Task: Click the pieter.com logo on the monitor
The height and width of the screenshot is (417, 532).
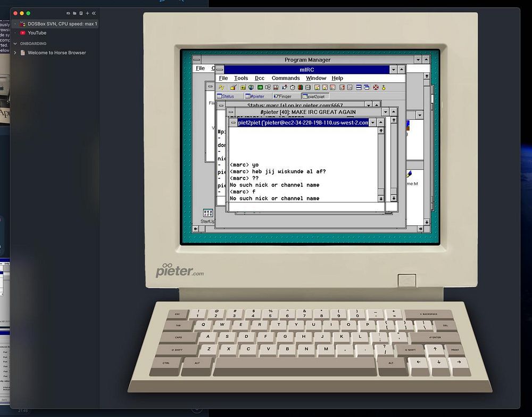Action: [180, 271]
